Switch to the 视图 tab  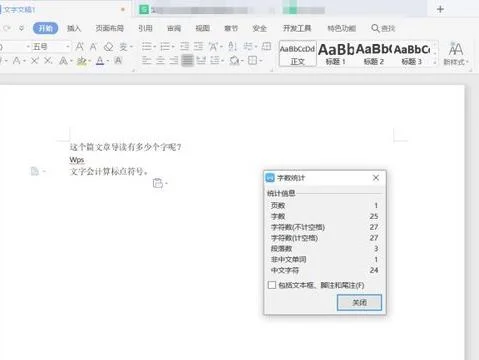click(202, 28)
